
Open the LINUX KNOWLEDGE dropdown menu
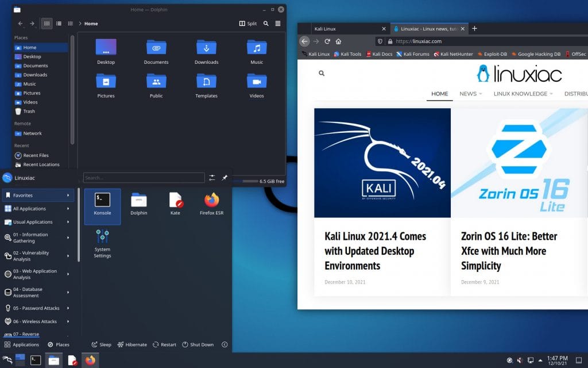click(x=520, y=94)
